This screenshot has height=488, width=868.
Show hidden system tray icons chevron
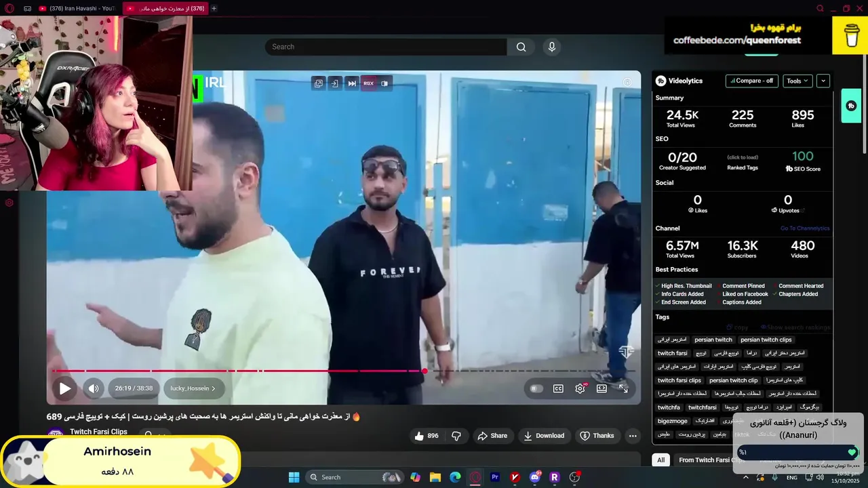click(745, 477)
